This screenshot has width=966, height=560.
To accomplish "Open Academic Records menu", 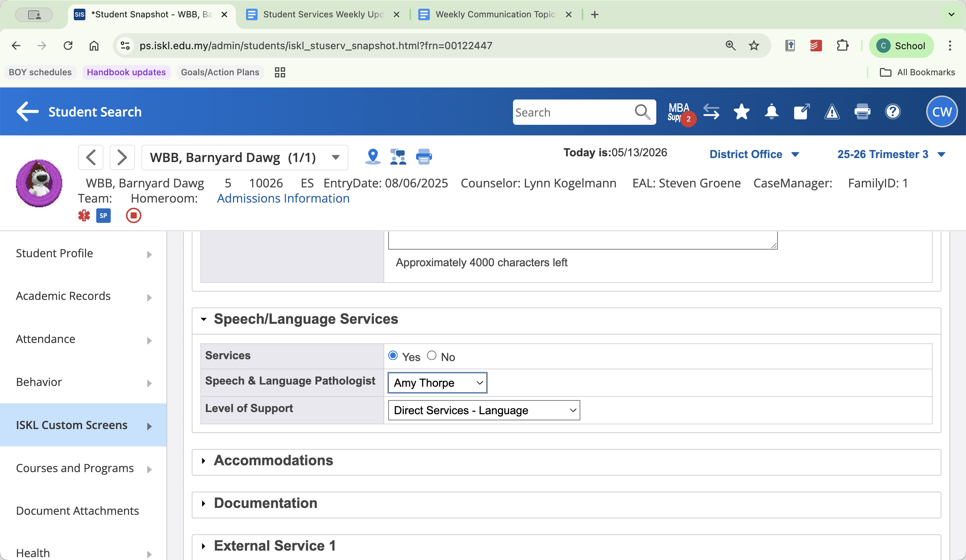I will 84,296.
